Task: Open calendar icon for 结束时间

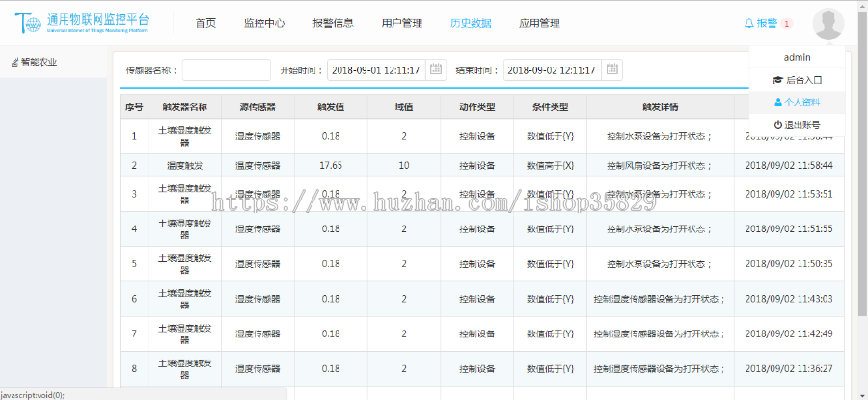Action: tap(611, 69)
